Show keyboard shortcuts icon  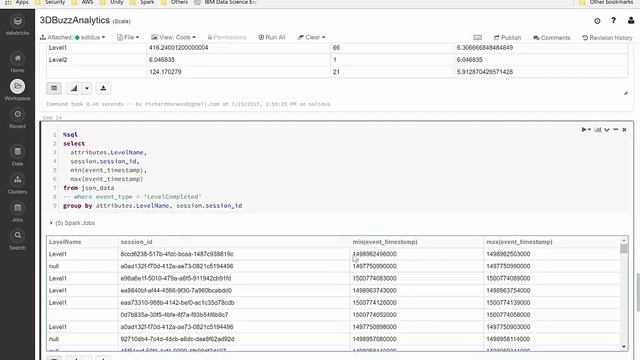478,38
